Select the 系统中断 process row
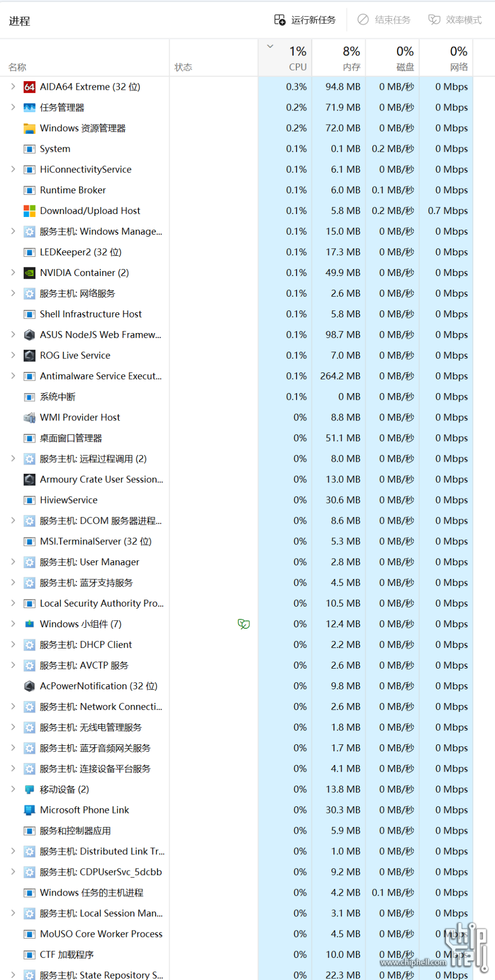This screenshot has width=495, height=980. [236, 397]
